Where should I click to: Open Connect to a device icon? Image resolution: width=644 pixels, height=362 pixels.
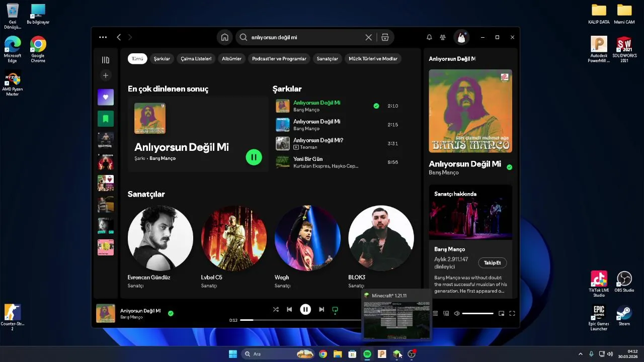point(446,313)
